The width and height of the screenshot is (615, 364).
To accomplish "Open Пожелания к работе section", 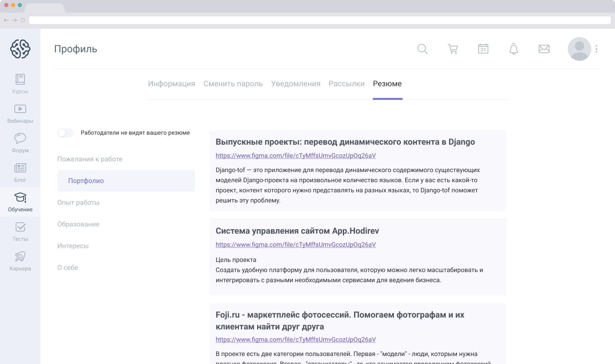I will pyautogui.click(x=90, y=159).
